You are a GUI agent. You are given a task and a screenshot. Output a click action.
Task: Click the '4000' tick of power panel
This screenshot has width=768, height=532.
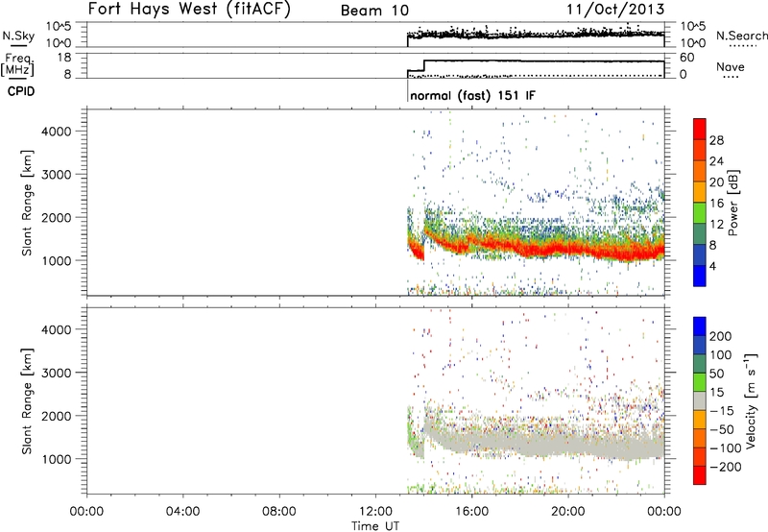tap(57, 132)
